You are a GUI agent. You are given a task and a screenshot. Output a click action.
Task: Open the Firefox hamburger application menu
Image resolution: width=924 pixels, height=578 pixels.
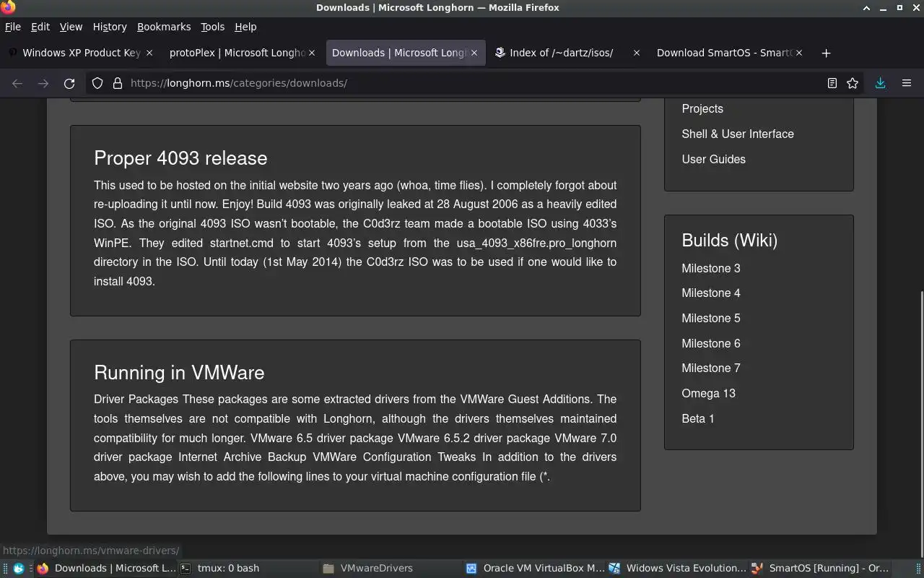pyautogui.click(x=907, y=83)
